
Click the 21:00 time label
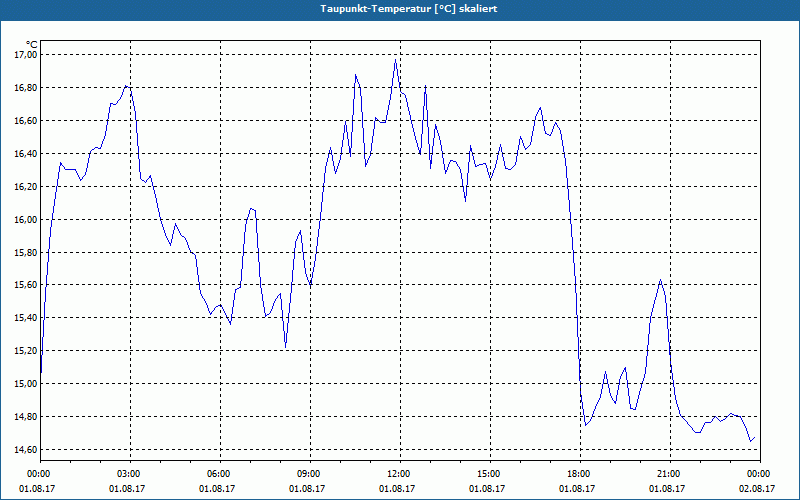(x=670, y=474)
